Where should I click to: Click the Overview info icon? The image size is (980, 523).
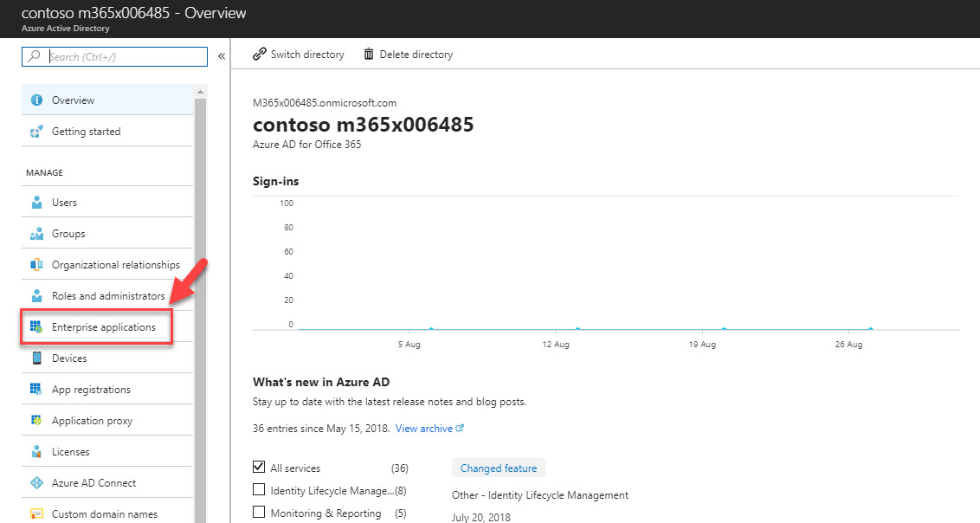coord(36,100)
